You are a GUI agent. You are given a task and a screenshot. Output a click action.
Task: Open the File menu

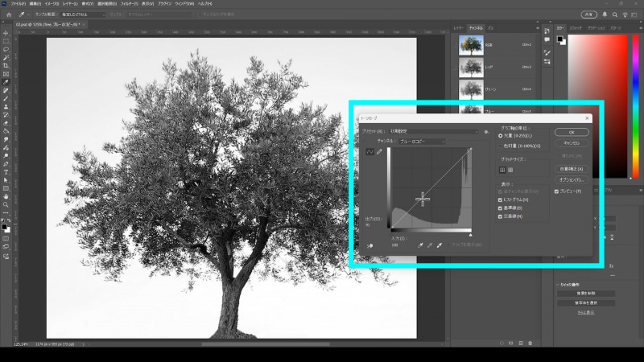[x=18, y=4]
